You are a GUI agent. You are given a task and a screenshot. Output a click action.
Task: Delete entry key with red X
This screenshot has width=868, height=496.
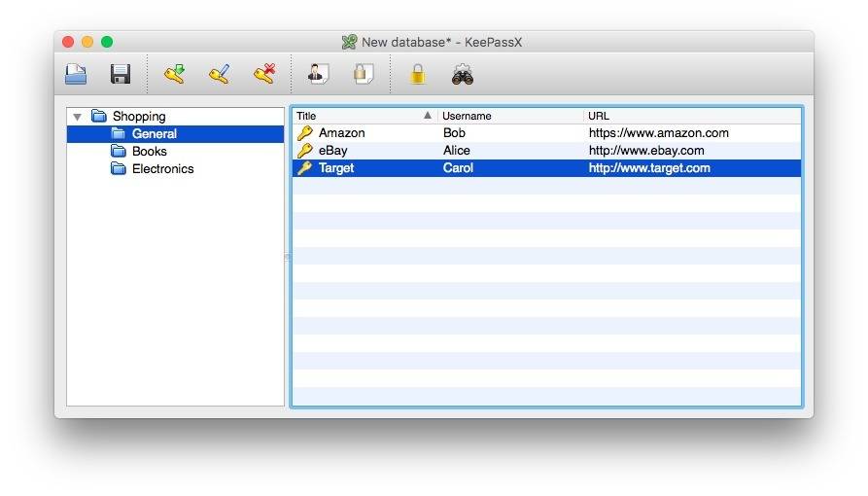264,74
